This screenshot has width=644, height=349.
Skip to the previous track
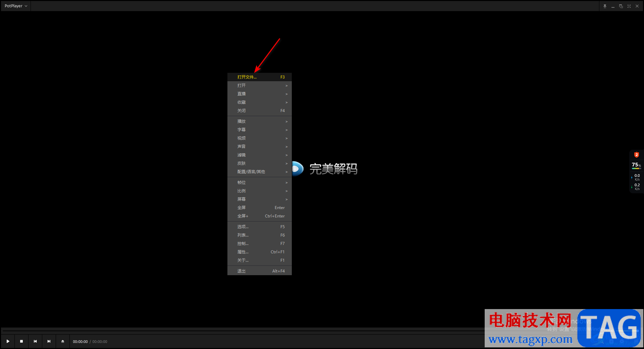point(35,341)
